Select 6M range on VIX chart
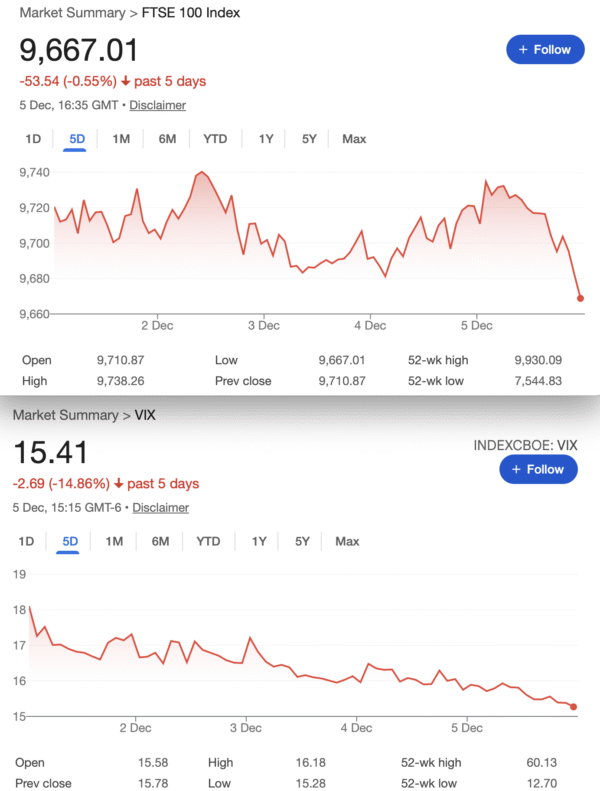Image resolution: width=600 pixels, height=791 pixels. (160, 541)
